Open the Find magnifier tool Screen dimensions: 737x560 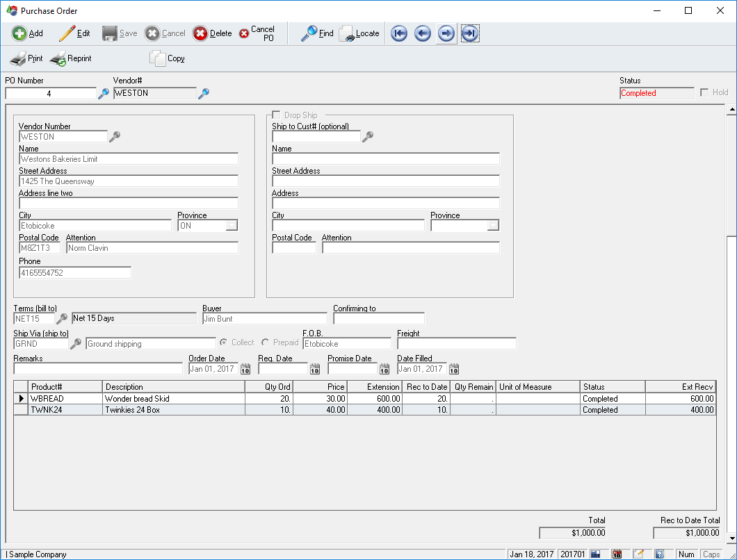pos(317,33)
